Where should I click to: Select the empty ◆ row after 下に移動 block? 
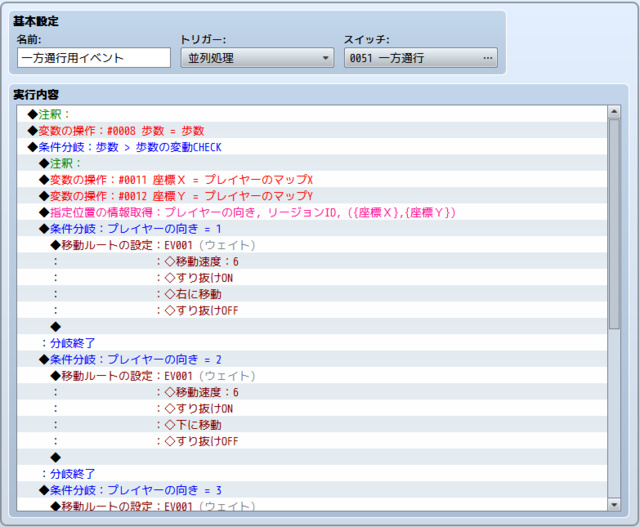coord(312,457)
